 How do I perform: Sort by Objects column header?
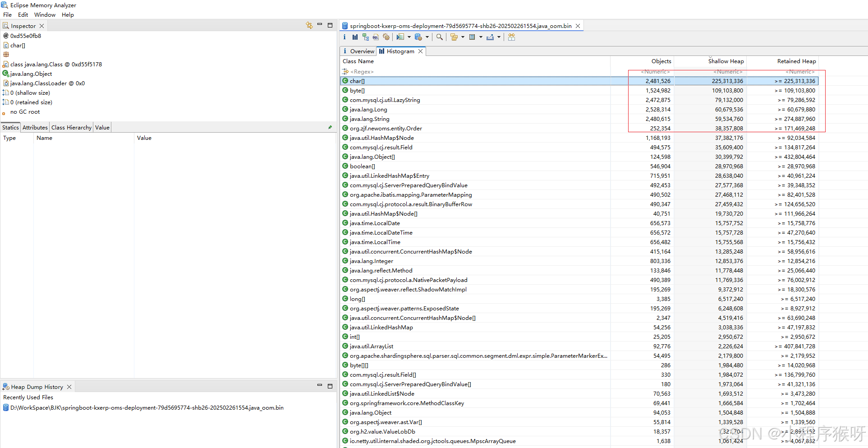642,61
